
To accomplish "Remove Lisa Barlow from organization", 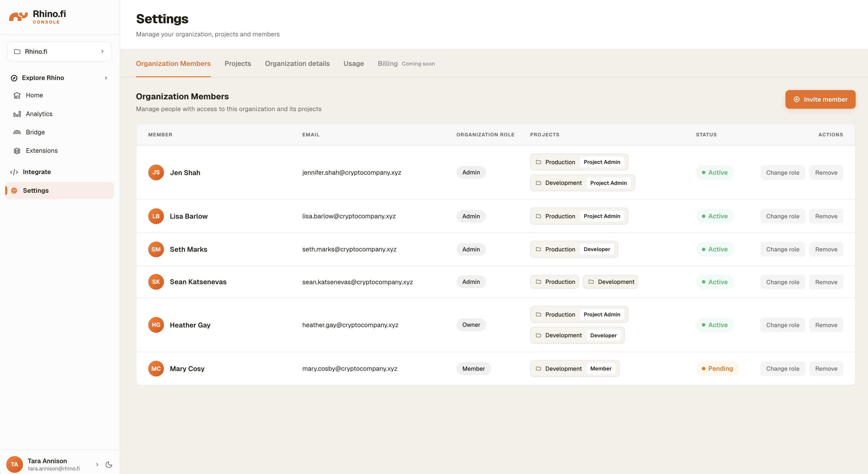I will click(x=826, y=216).
